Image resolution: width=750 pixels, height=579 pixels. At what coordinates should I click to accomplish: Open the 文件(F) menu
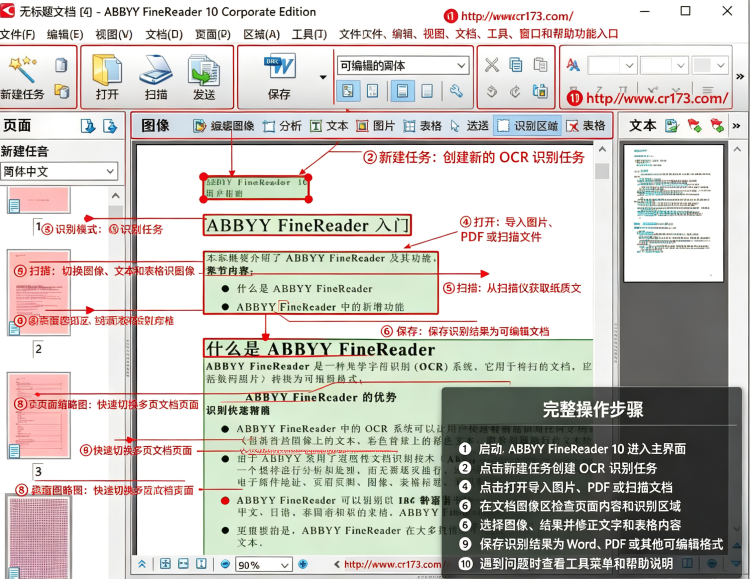pyautogui.click(x=18, y=34)
